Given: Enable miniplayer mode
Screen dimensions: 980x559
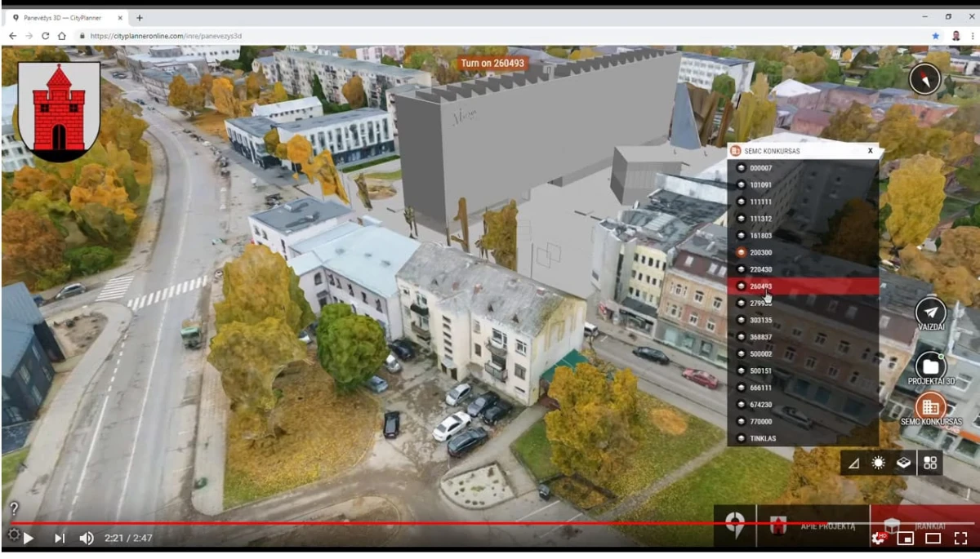Looking at the screenshot, I should (x=905, y=538).
